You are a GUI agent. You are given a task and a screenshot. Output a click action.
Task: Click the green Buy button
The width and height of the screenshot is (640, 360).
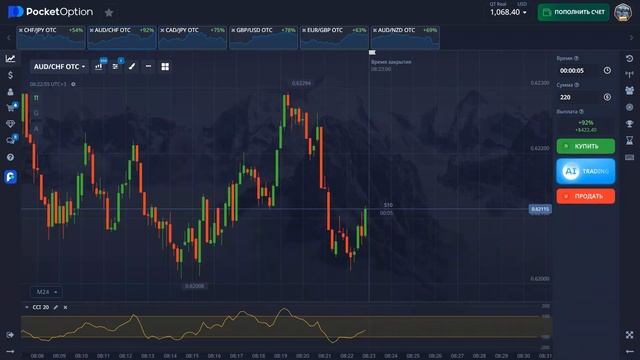586,146
